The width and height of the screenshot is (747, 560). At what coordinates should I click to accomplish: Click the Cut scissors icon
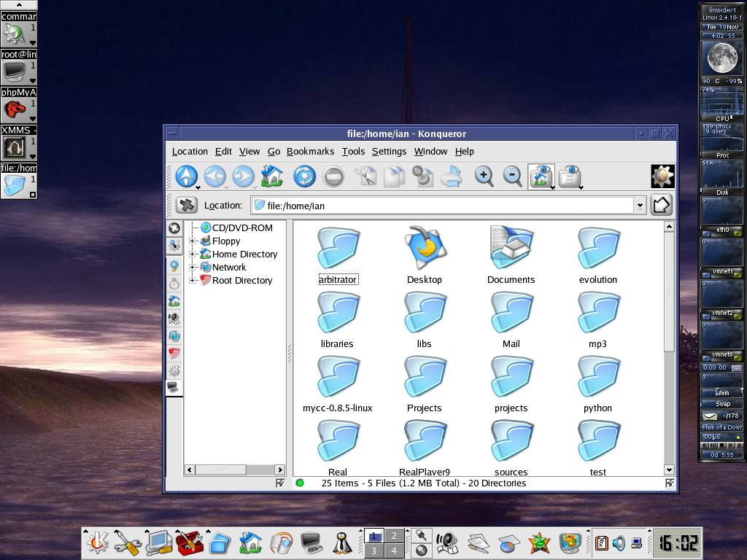point(366,176)
